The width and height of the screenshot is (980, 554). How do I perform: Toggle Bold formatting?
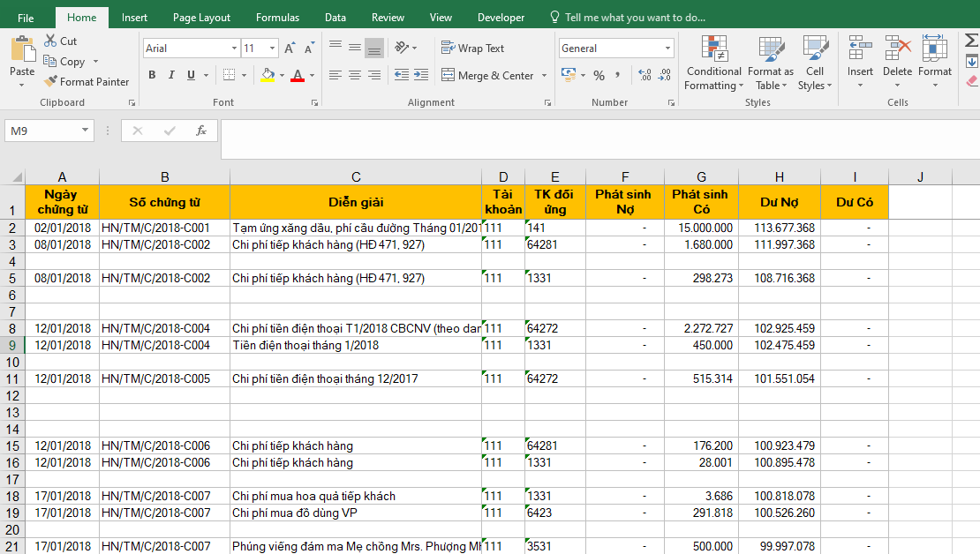[152, 76]
